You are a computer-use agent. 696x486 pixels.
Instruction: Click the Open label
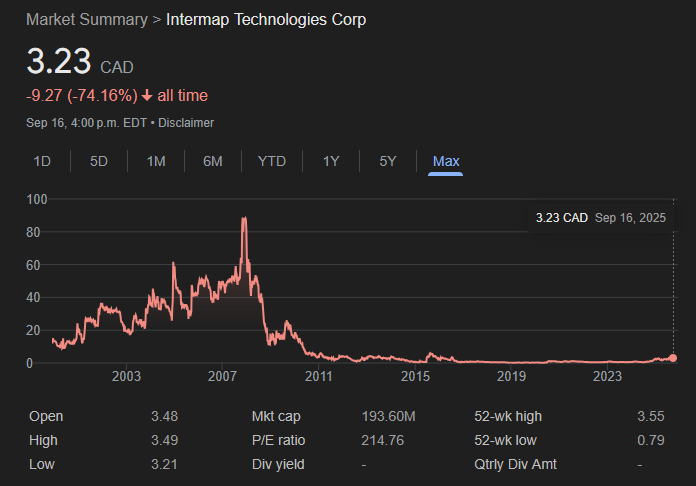coord(46,416)
